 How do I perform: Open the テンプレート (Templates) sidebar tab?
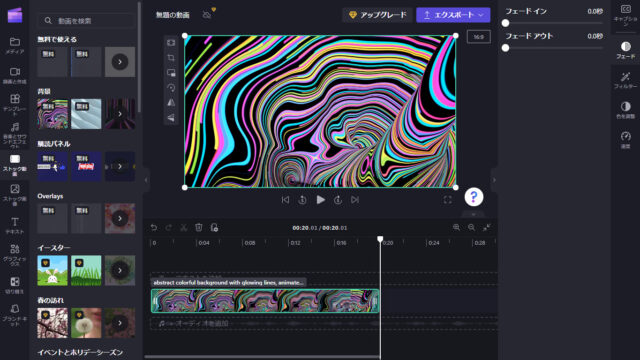pos(15,103)
